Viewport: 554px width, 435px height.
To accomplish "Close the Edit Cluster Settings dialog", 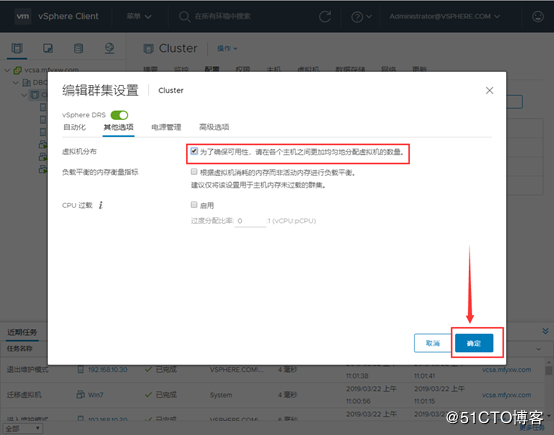I will 489,90.
